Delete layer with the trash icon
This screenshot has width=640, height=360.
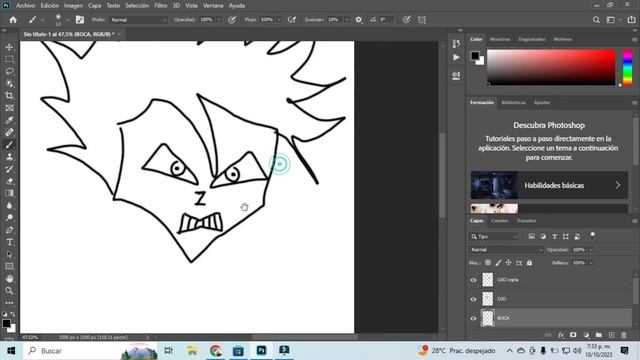click(x=624, y=335)
